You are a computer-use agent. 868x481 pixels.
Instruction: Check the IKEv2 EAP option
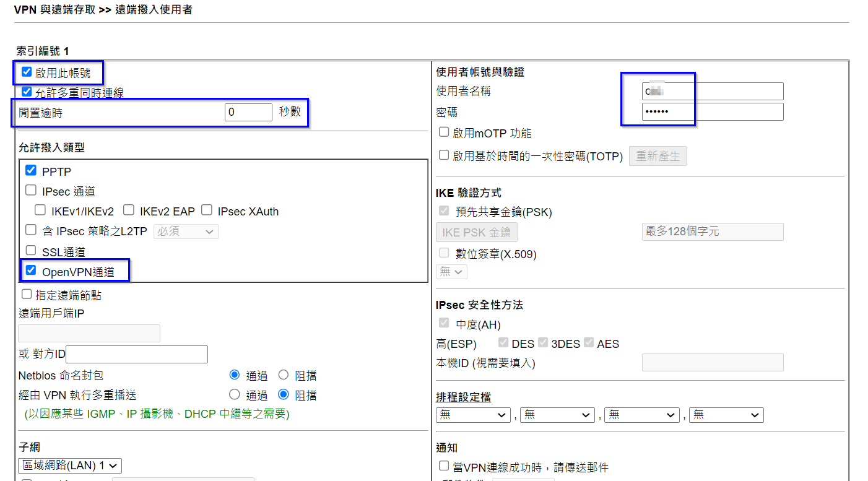point(129,210)
